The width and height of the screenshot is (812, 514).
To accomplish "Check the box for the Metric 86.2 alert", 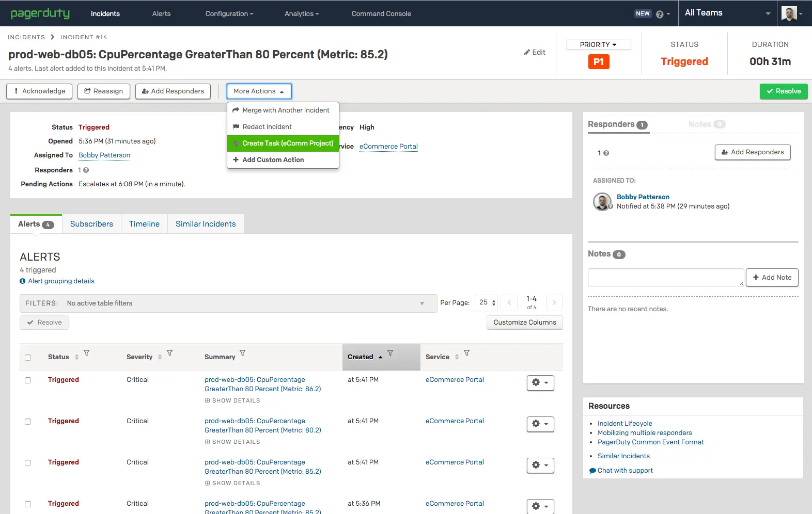I will pyautogui.click(x=28, y=380).
